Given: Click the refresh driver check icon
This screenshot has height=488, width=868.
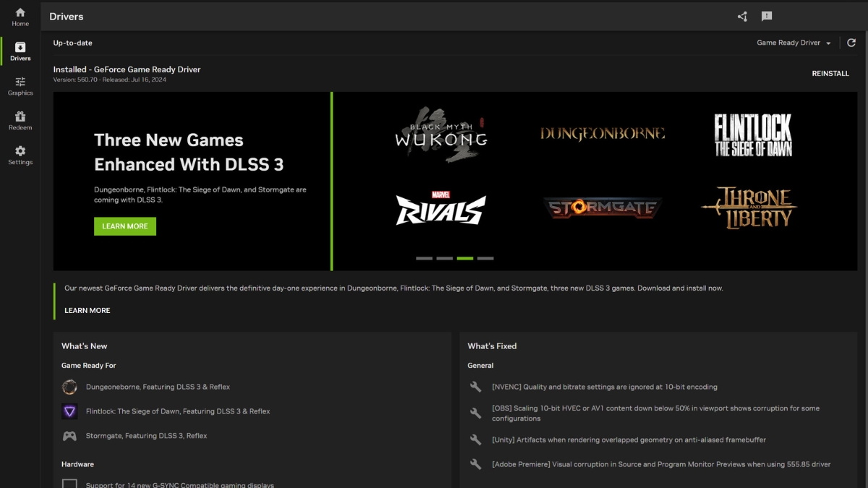Looking at the screenshot, I should coord(851,43).
